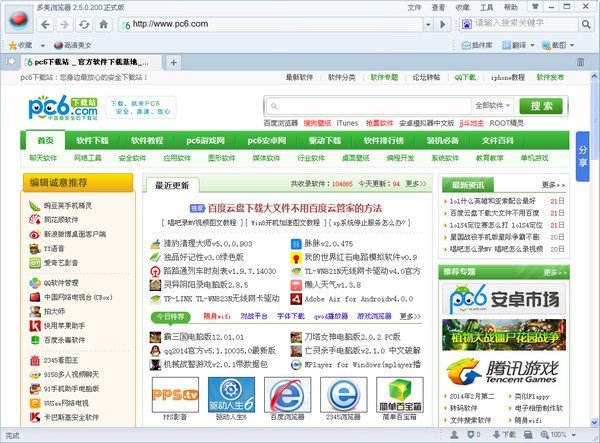Select the 软件下载 navigation tab
Image resolution: width=600 pixels, height=443 pixels.
pos(92,140)
